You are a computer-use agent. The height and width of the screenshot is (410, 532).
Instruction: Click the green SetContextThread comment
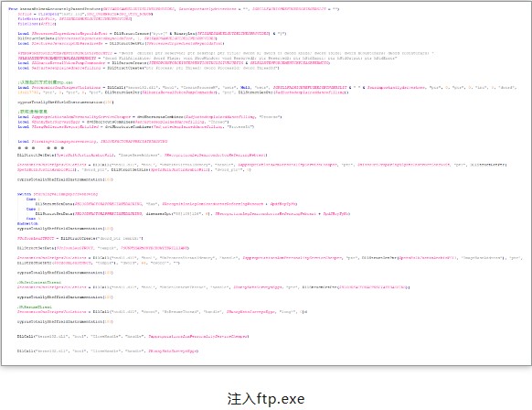[x=39, y=282]
